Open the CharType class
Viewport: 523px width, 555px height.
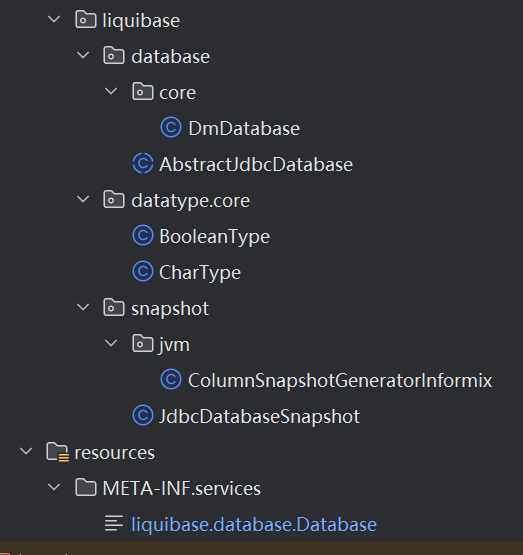coord(200,273)
